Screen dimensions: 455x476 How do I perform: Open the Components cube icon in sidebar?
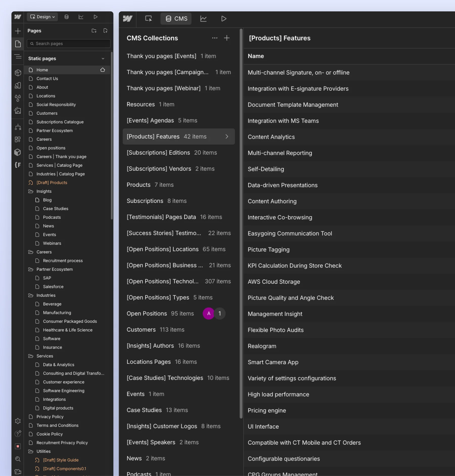(x=18, y=73)
